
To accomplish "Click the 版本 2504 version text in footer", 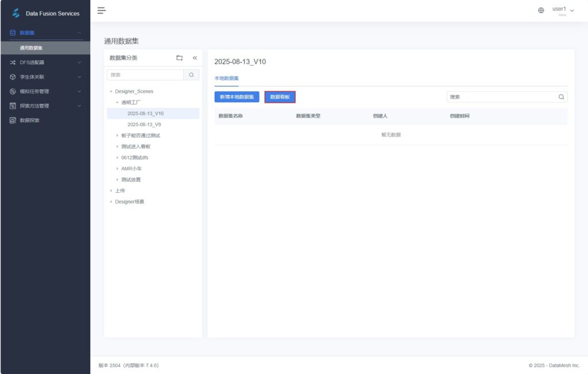I will click(x=129, y=365).
